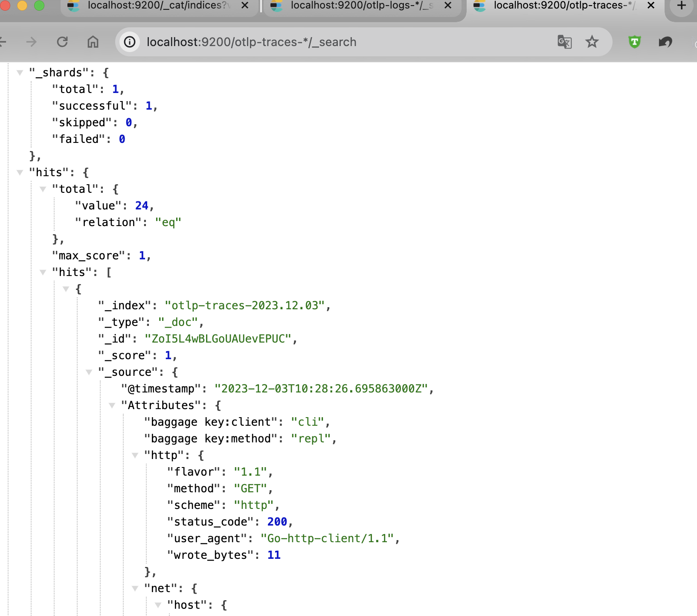Viewport: 697px width, 616px height.
Task: Click the macOS yellow minimize window button
Action: (x=22, y=5)
